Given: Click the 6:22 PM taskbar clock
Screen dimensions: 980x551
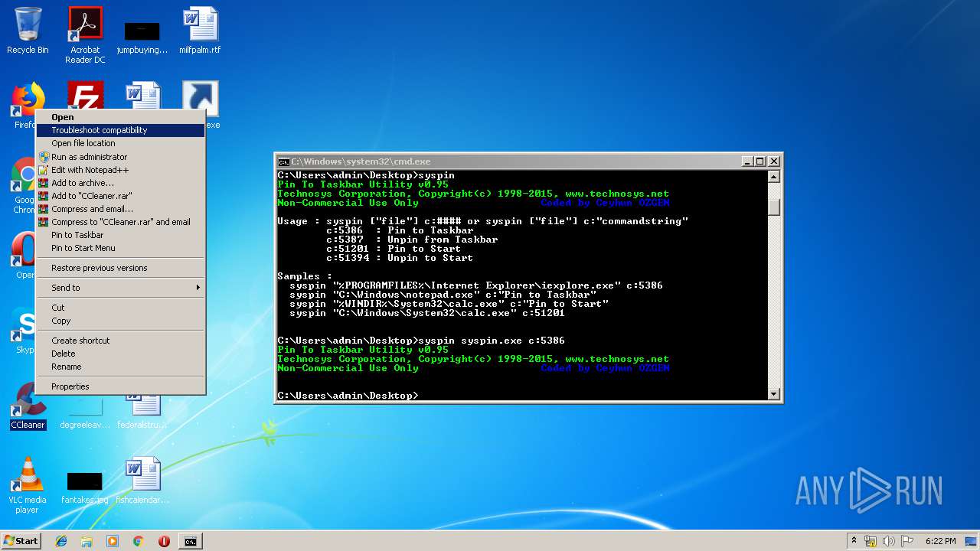Looking at the screenshot, I should pos(940,541).
